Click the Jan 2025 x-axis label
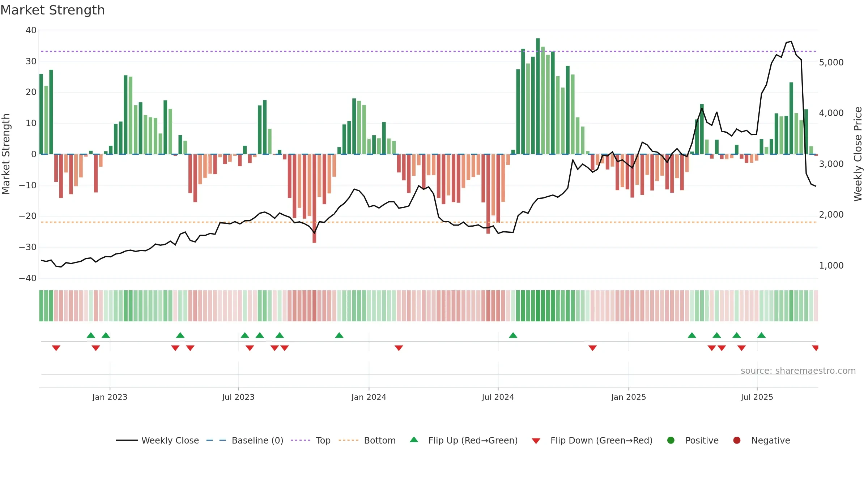Image resolution: width=868 pixels, height=488 pixels. point(629,397)
